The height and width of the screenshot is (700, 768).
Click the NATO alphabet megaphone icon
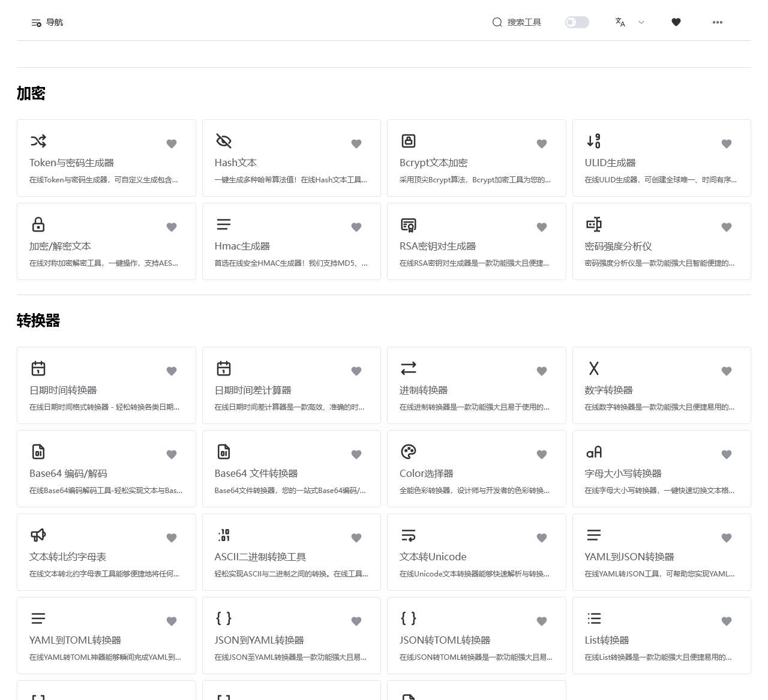38,535
